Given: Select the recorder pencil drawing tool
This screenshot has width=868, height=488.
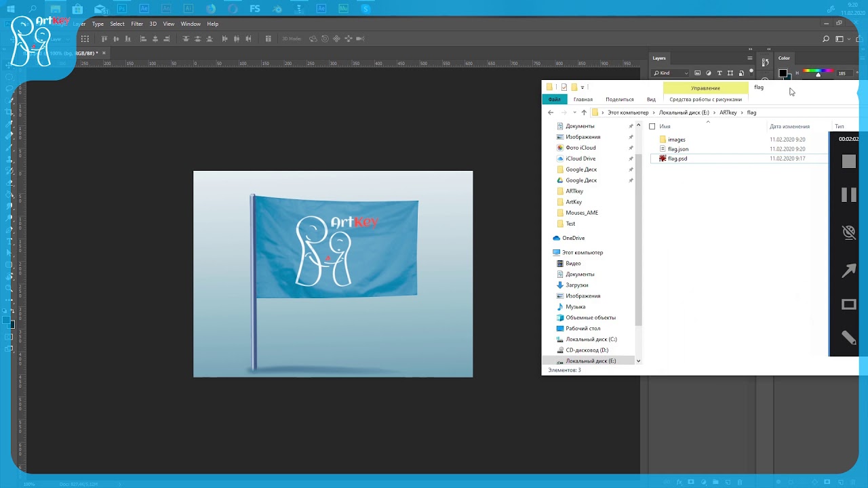Looking at the screenshot, I should tap(849, 337).
